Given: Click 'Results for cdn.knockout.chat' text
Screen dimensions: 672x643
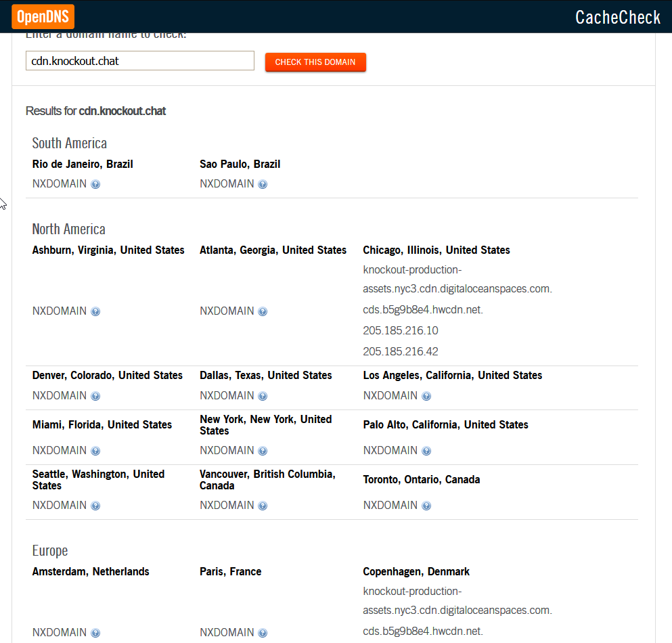Looking at the screenshot, I should coord(95,111).
